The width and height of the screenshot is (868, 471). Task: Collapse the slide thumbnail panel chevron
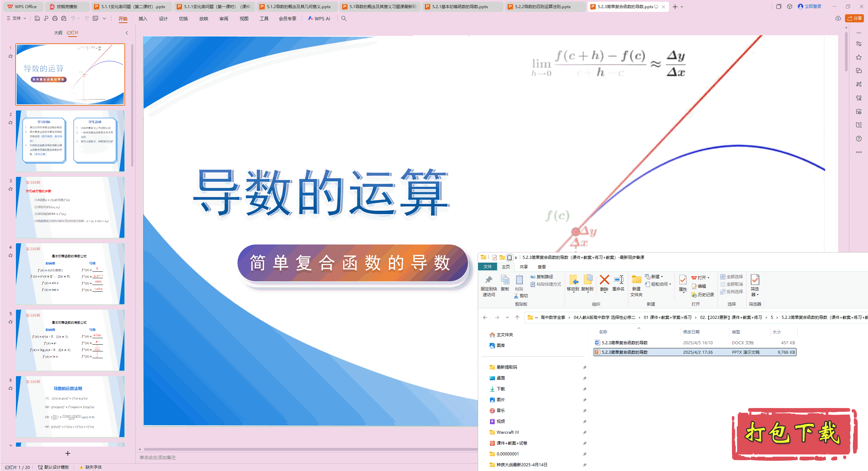[127, 33]
